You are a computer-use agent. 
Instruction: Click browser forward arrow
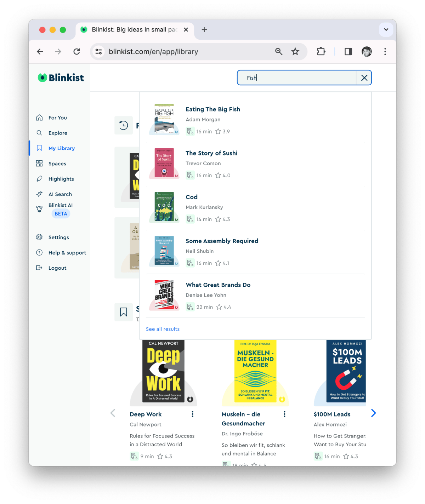58,52
